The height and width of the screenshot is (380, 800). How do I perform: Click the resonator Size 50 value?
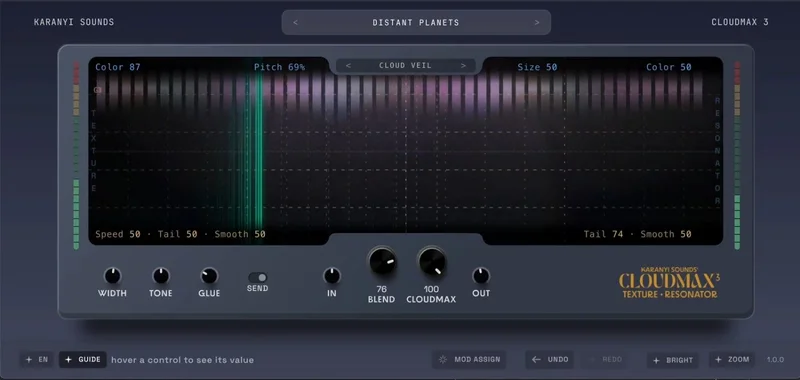(537, 67)
